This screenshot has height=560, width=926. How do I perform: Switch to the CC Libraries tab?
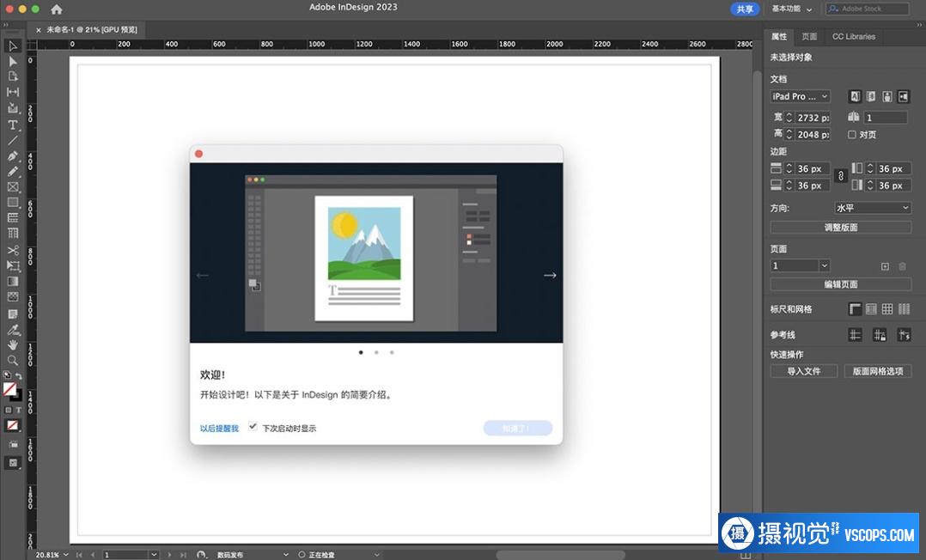pyautogui.click(x=854, y=37)
